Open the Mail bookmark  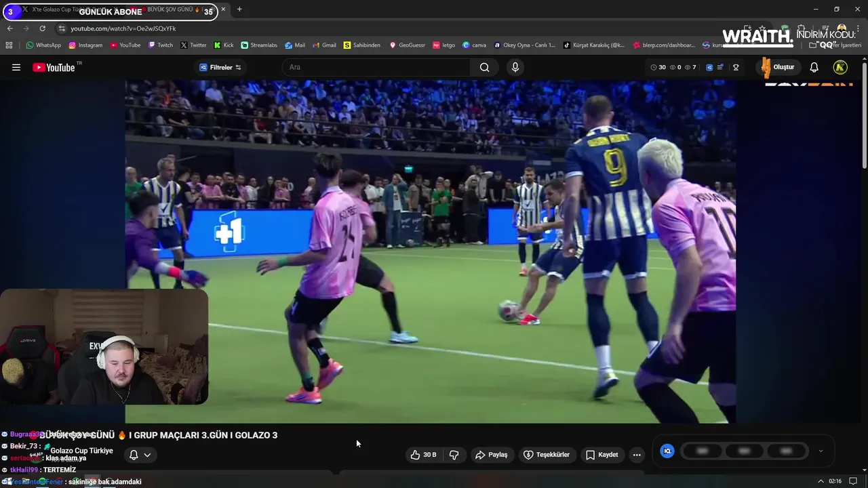(295, 45)
